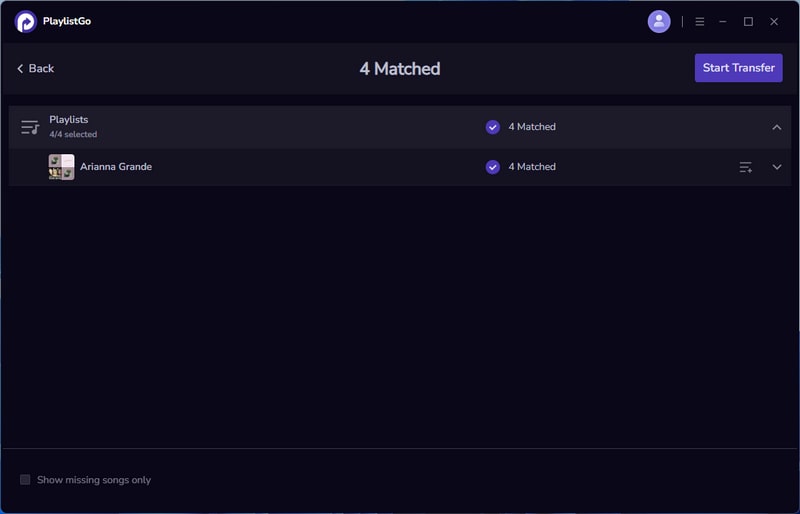Expand the Arianna Grande playlist row
Viewport: 800px width, 514px height.
tap(776, 167)
